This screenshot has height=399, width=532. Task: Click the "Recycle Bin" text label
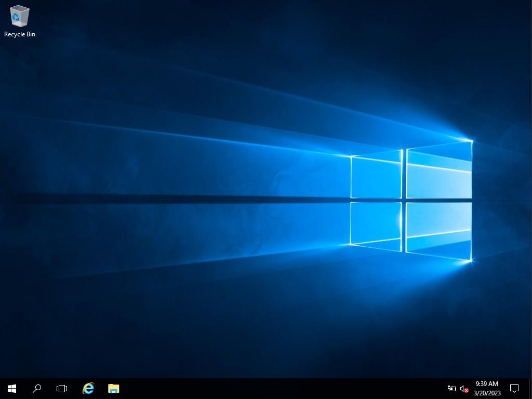click(x=20, y=34)
